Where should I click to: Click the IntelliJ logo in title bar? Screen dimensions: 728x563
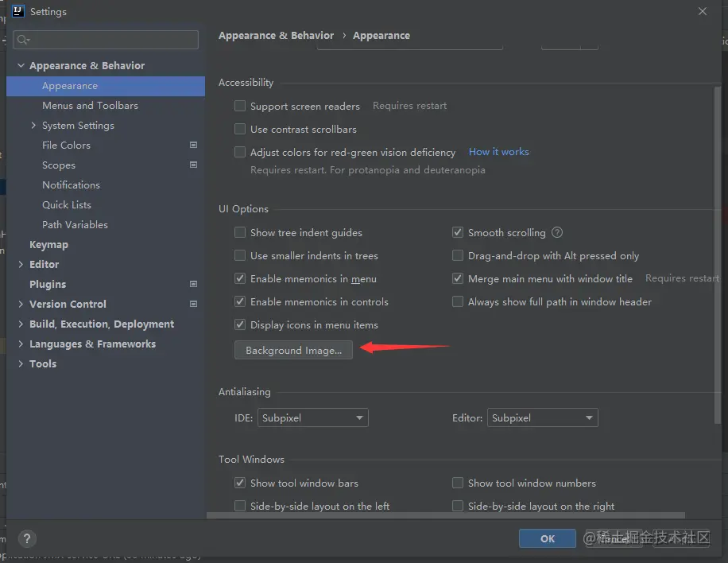[17, 12]
